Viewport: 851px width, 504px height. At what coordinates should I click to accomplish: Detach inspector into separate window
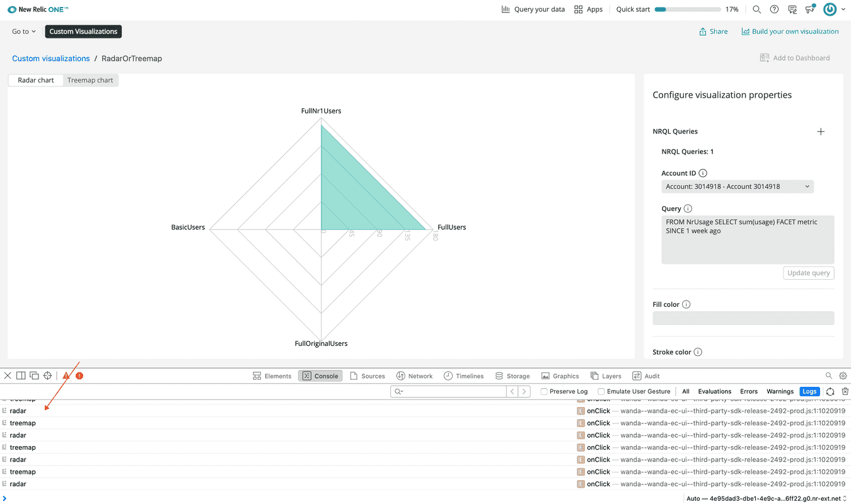pyautogui.click(x=34, y=375)
